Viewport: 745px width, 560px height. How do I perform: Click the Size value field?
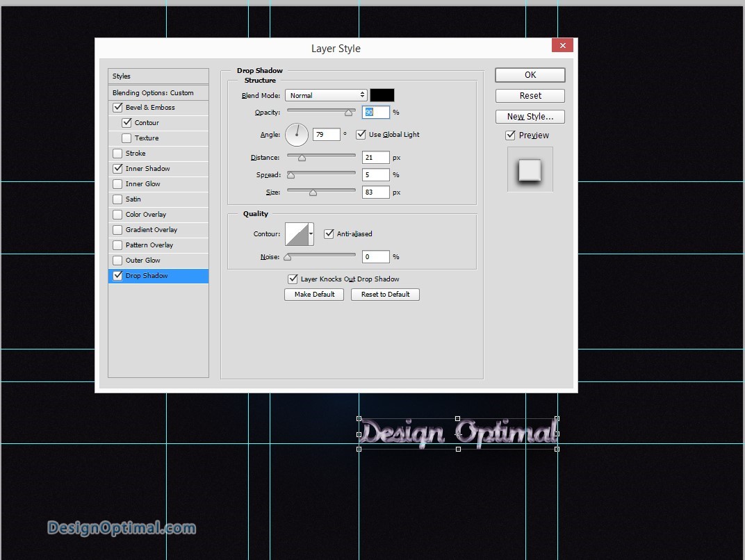click(375, 192)
